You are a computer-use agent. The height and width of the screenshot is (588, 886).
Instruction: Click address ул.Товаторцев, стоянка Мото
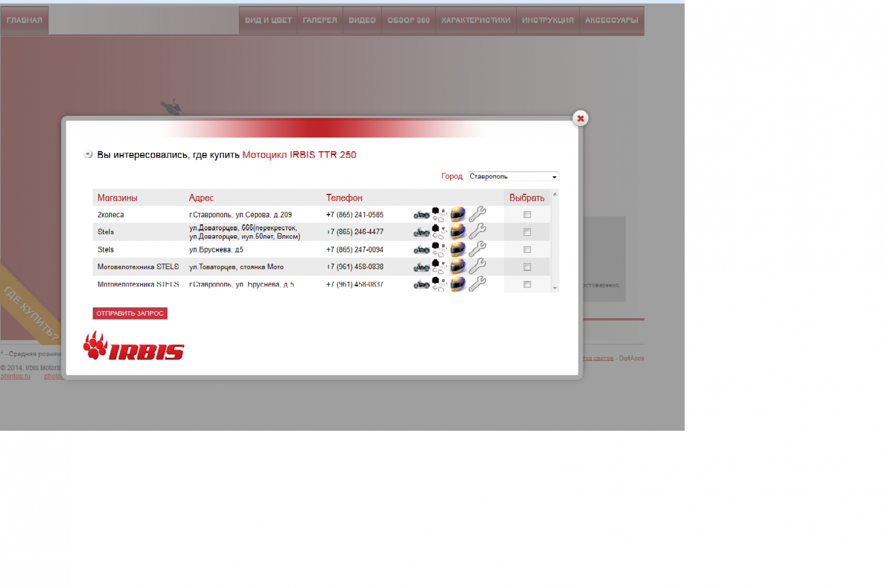click(236, 267)
